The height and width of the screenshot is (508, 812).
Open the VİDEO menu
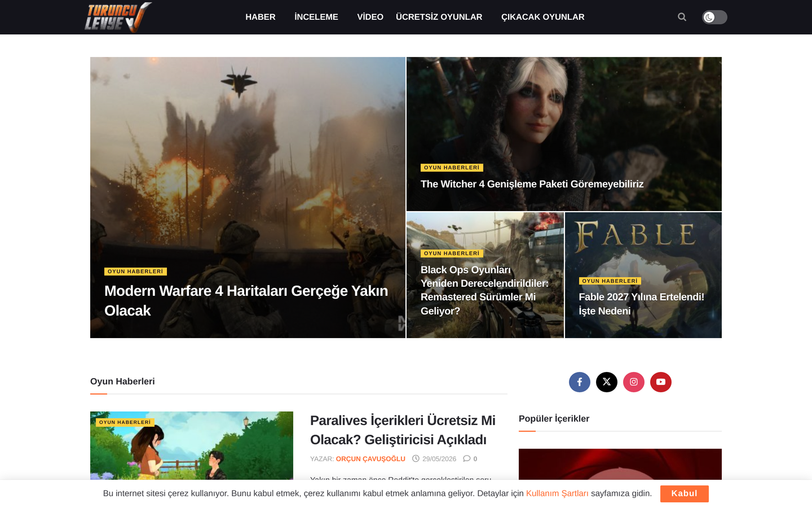click(370, 17)
